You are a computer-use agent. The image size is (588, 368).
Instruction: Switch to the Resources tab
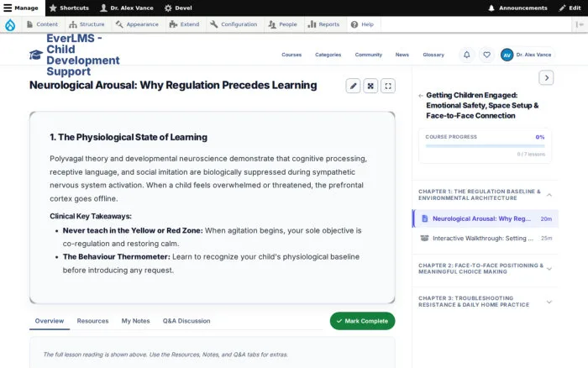pos(92,321)
